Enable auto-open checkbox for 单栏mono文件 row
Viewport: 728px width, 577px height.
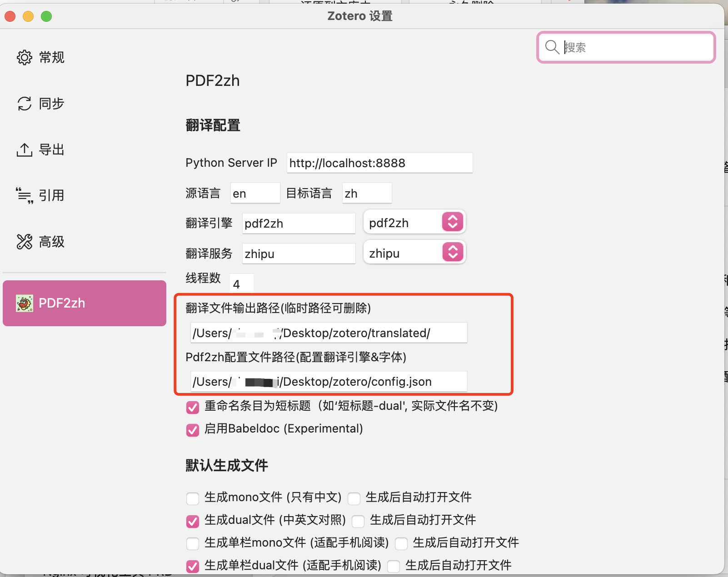[401, 543]
